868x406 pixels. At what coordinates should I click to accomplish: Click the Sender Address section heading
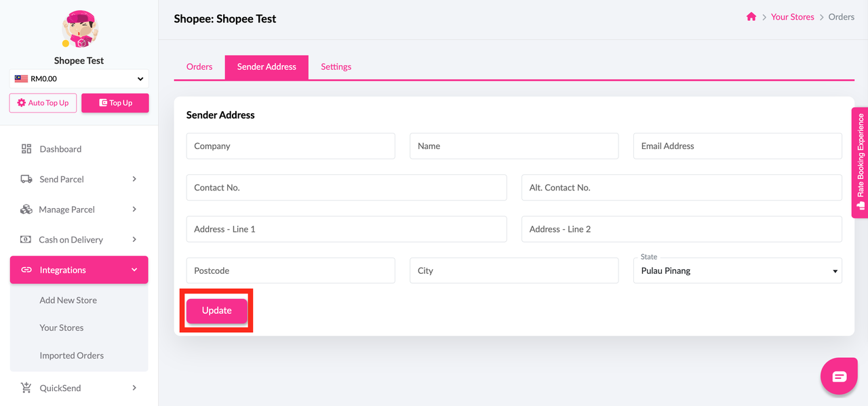pos(220,115)
